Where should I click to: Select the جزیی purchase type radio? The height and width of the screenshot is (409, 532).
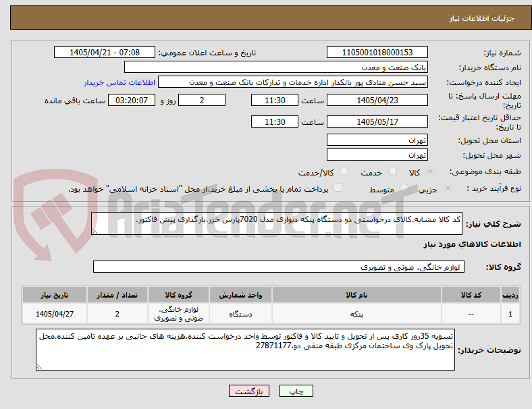[448, 188]
